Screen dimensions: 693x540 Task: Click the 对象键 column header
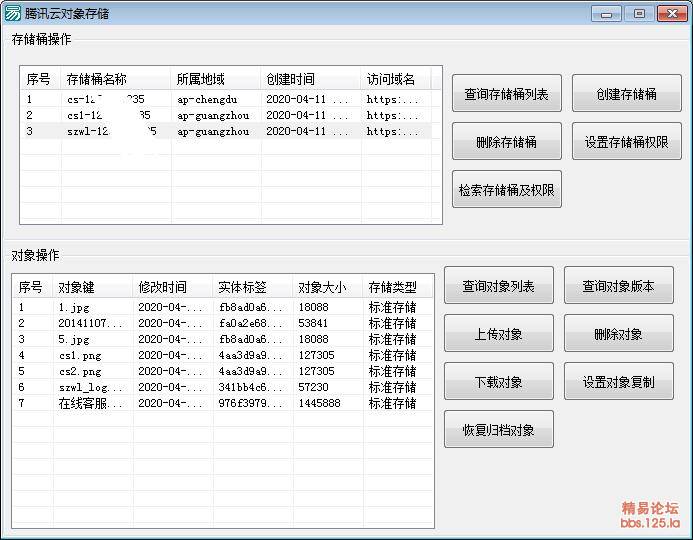(x=93, y=287)
